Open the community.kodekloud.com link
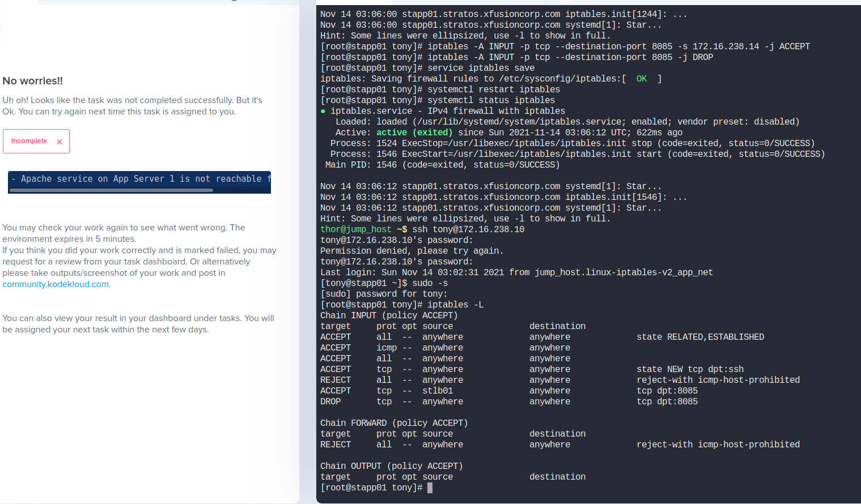 (56, 284)
